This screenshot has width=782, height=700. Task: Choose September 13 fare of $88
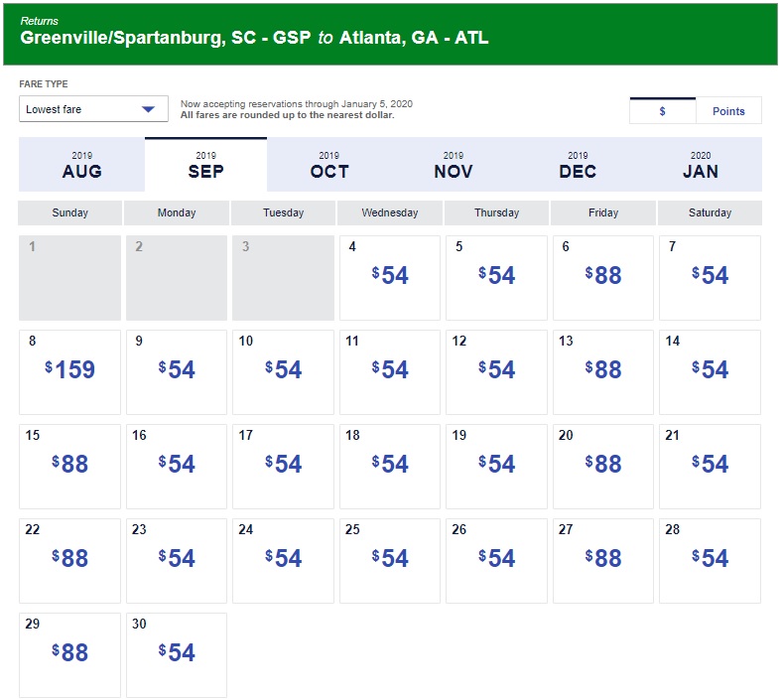603,371
